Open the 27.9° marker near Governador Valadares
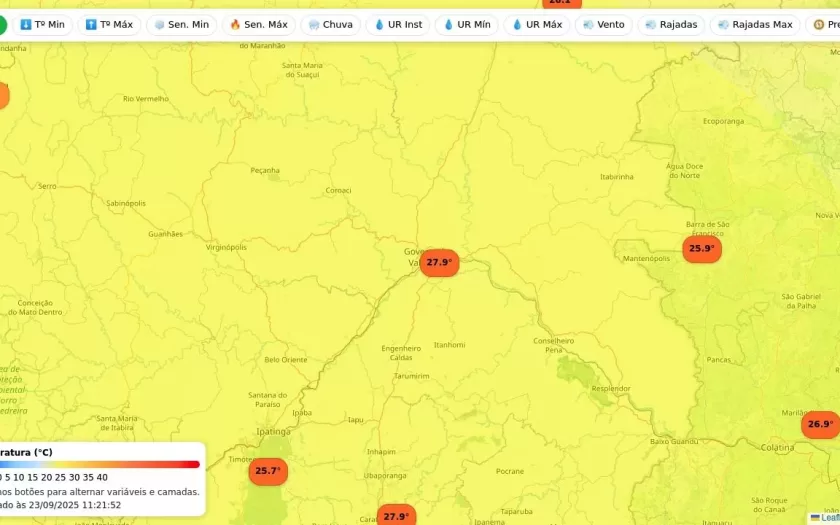Screen dimensions: 840x525 coord(439,263)
